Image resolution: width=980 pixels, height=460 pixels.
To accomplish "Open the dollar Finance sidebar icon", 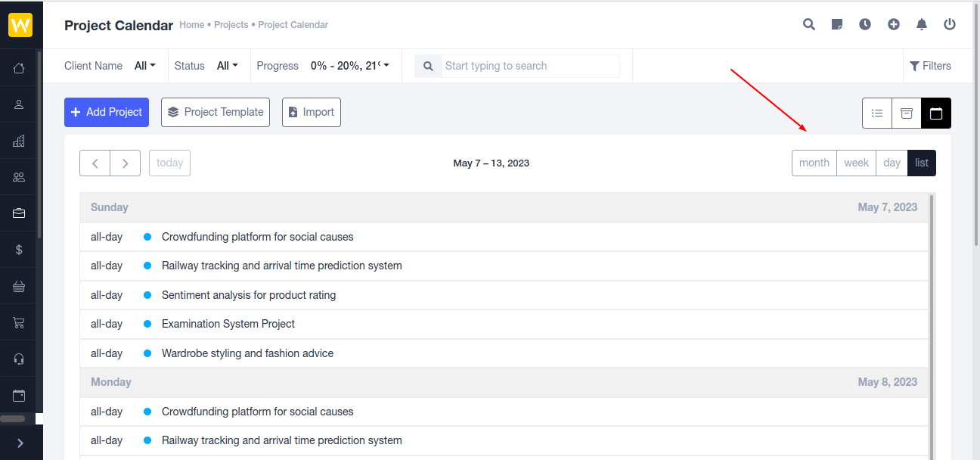I will tap(20, 250).
